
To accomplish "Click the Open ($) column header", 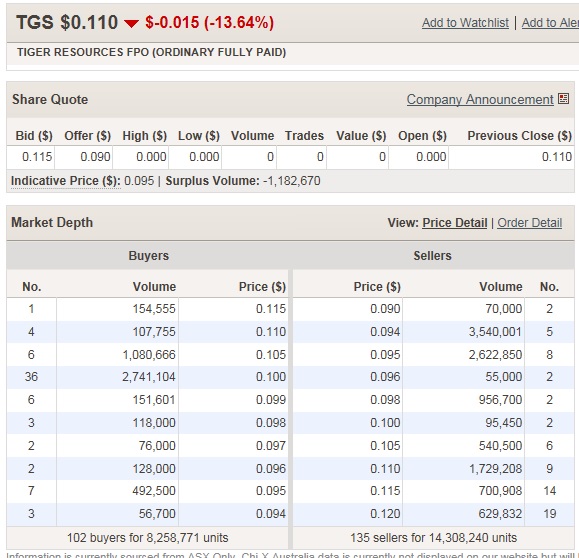I will click(422, 136).
